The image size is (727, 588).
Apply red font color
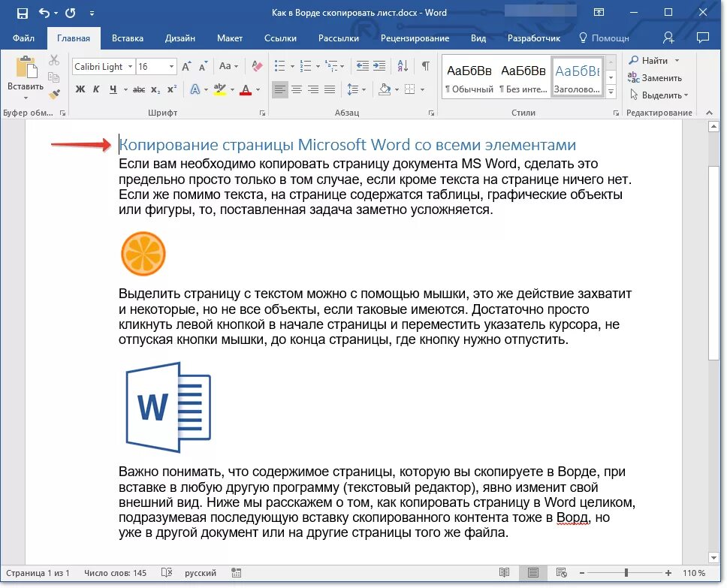coord(246,89)
